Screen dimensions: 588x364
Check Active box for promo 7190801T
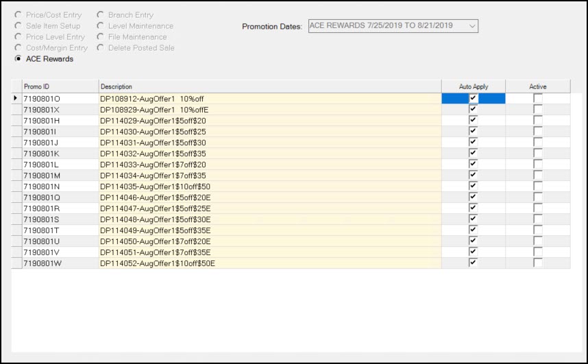click(x=538, y=230)
